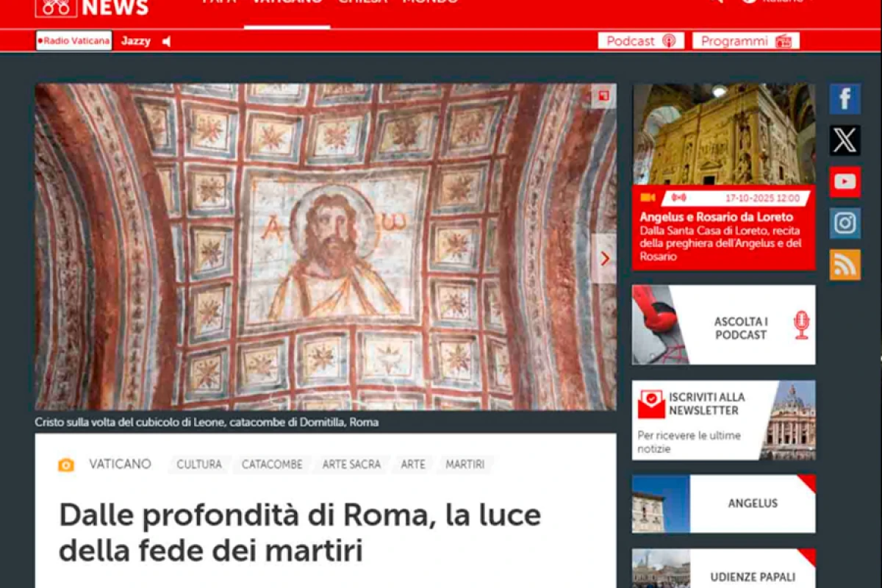The image size is (882, 588).
Task: Open the Radio Vaticana channel selector
Action: pos(73,41)
